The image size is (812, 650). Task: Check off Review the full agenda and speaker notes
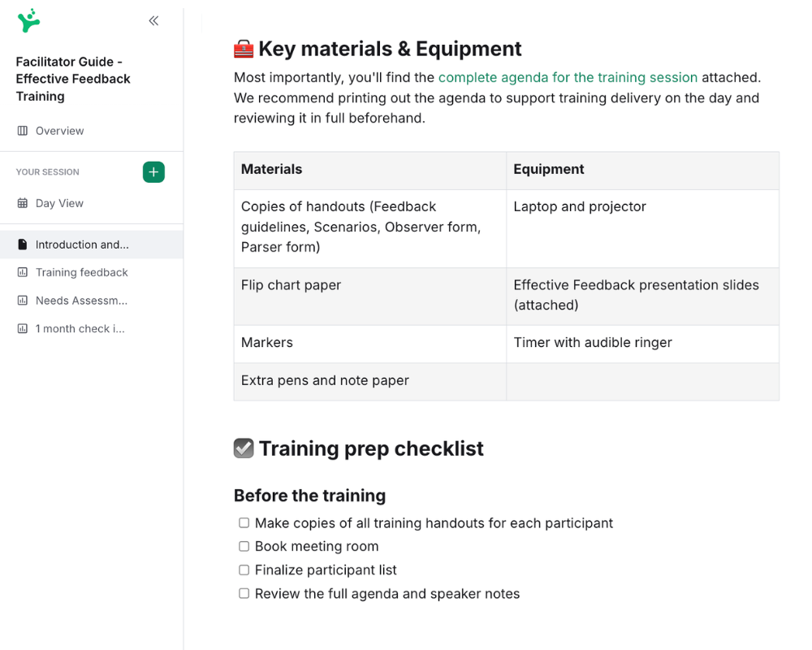point(244,594)
